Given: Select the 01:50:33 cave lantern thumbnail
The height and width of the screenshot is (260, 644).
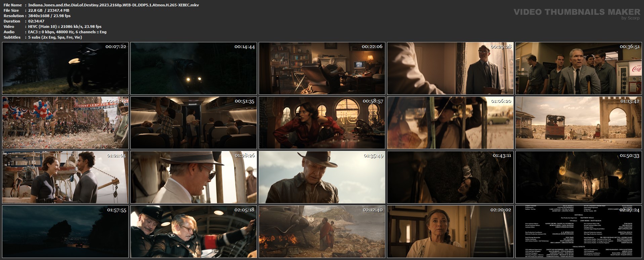Looking at the screenshot, I should click(x=578, y=177).
